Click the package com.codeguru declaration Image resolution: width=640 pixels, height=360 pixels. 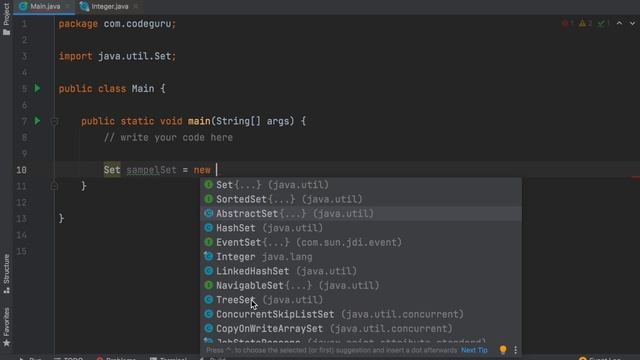tap(117, 24)
